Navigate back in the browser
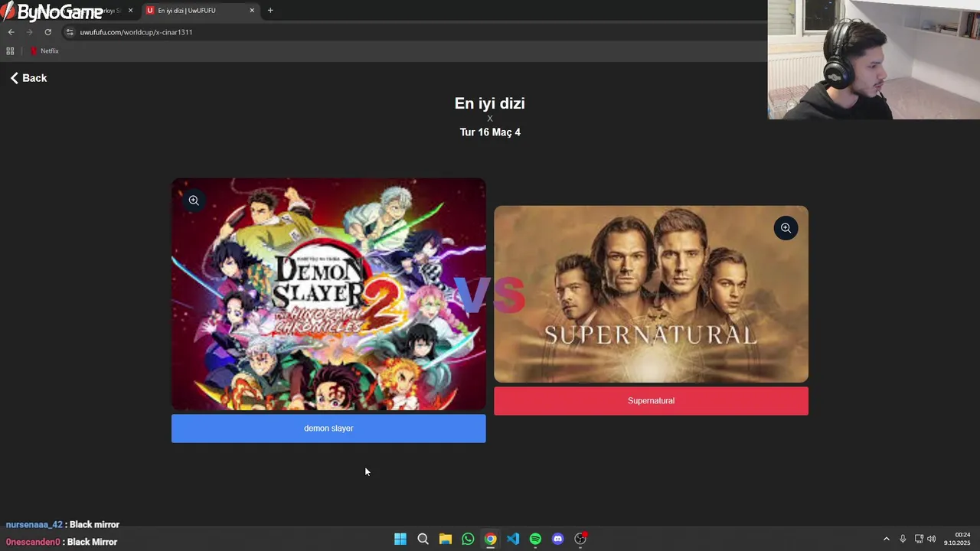Image resolution: width=980 pixels, height=551 pixels. click(x=11, y=32)
